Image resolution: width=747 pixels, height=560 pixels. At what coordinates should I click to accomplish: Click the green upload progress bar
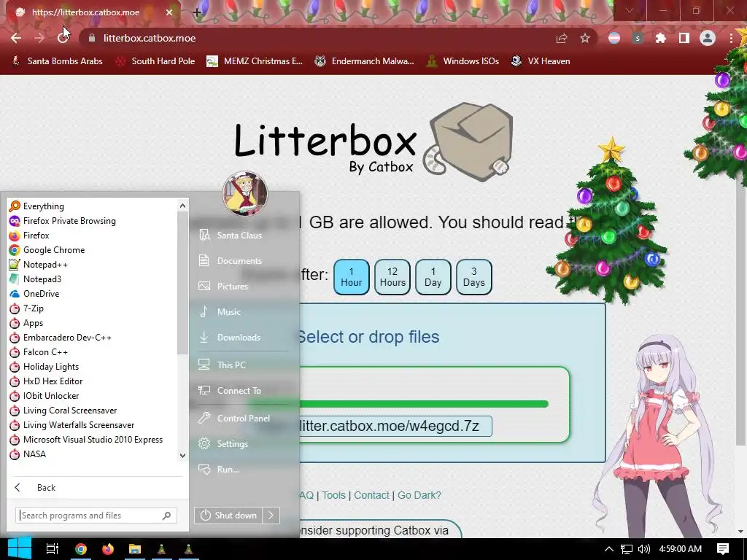[x=424, y=404]
